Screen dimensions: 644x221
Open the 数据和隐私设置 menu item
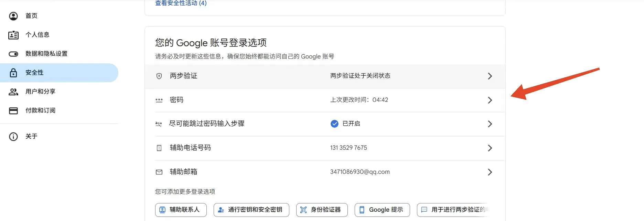point(46,54)
